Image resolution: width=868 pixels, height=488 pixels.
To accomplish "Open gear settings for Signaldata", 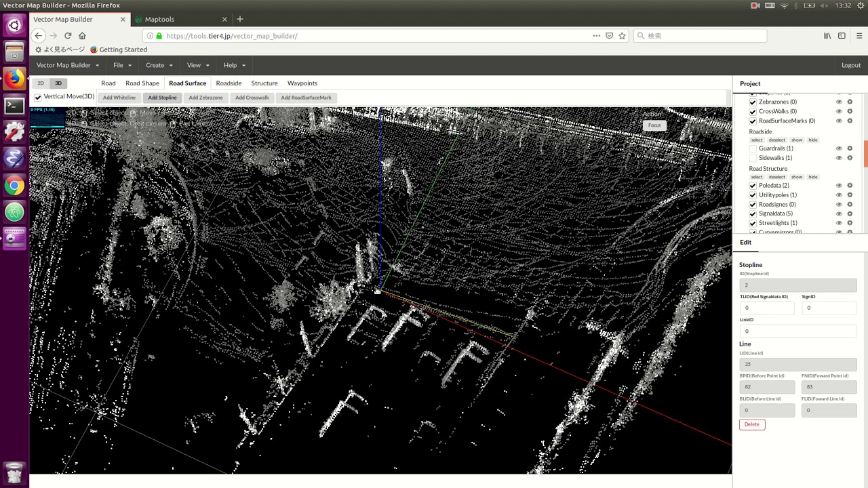I will (850, 214).
